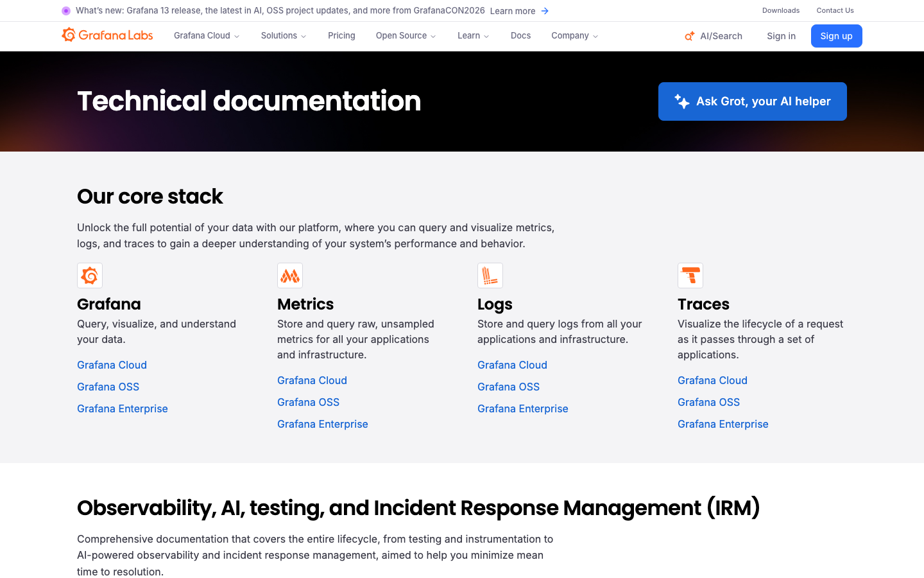Open Grafana Cloud link under Traces
Viewport: 924px width, 578px height.
[x=712, y=380]
